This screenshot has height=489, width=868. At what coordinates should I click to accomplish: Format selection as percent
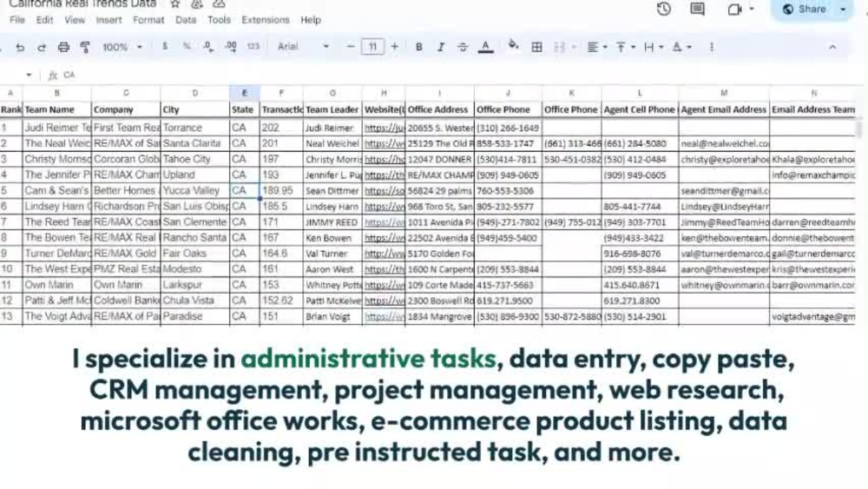(187, 47)
